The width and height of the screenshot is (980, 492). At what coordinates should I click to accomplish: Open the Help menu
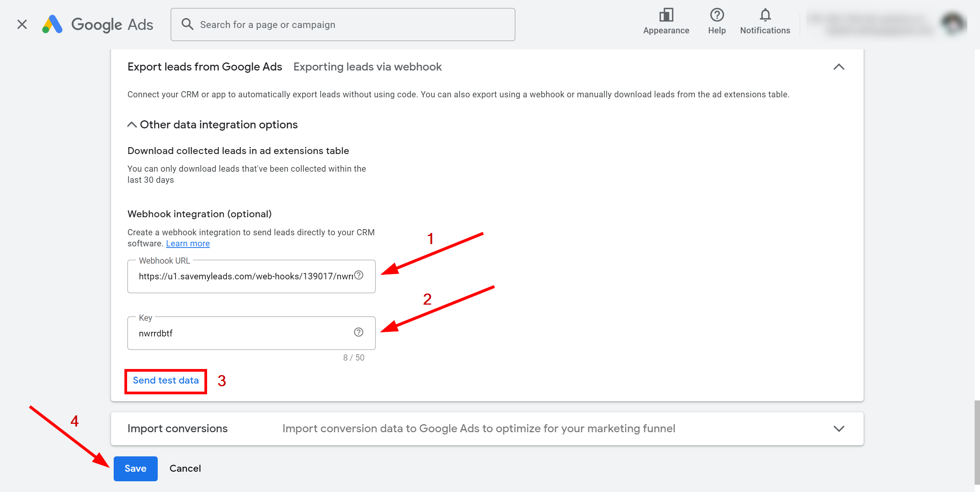click(717, 22)
